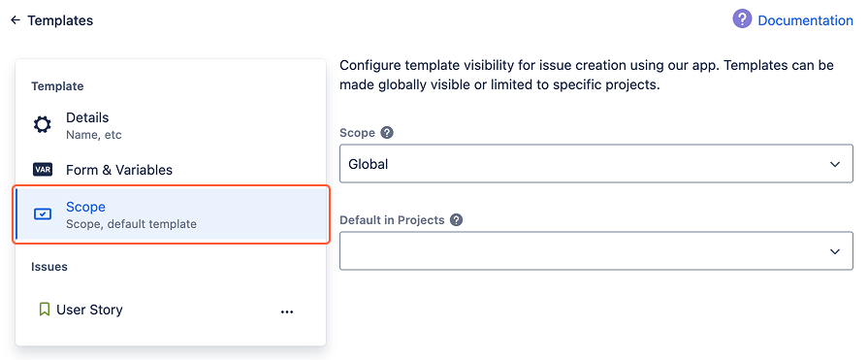This screenshot has width=868, height=360.
Task: Click the purple Documentation question mark icon
Action: tap(742, 19)
